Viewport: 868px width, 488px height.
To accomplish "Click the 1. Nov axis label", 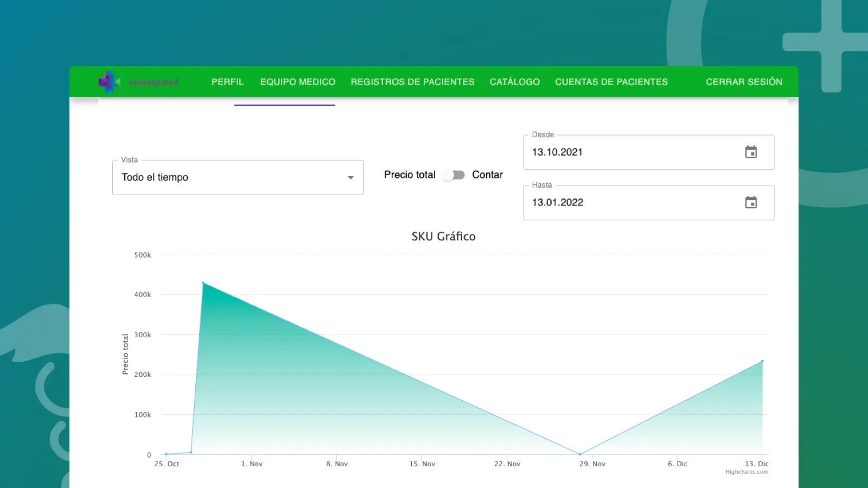I will coord(252,464).
